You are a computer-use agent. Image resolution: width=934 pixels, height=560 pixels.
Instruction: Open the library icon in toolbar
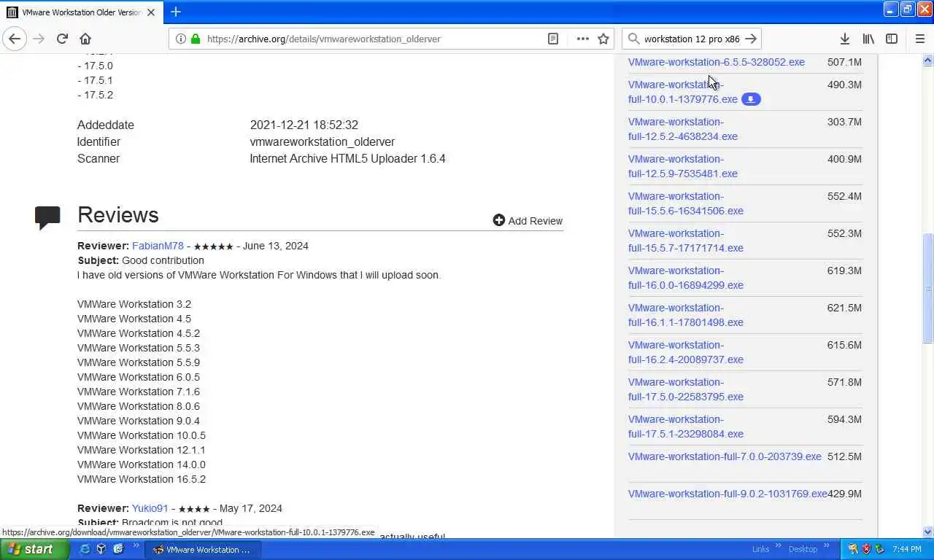point(868,39)
